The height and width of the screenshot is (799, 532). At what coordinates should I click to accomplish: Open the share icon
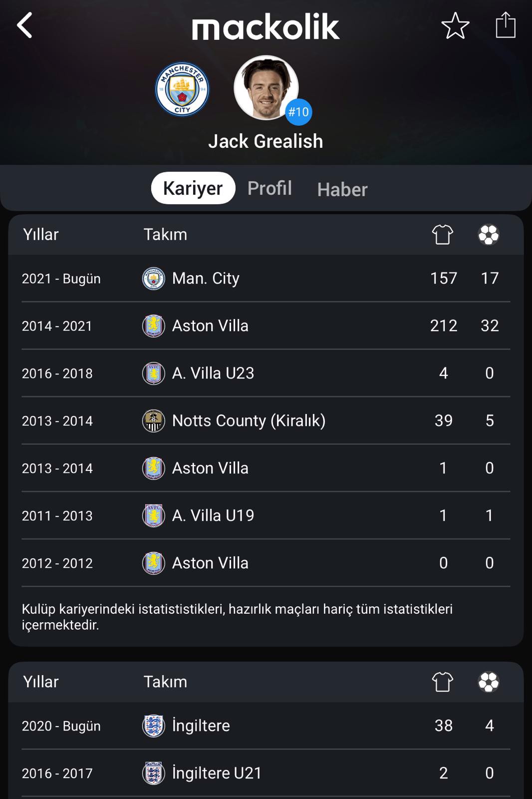pyautogui.click(x=506, y=25)
